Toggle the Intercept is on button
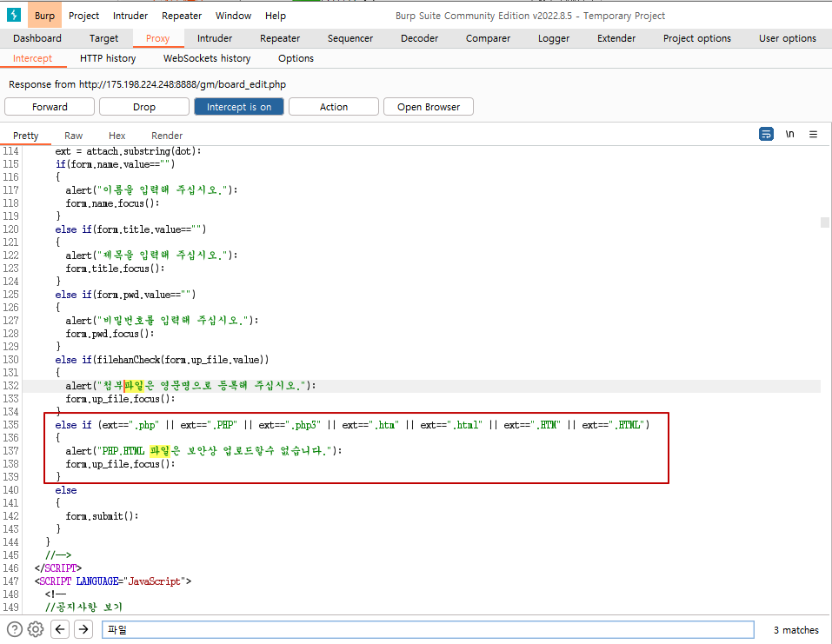This screenshot has width=832, height=644. tap(239, 107)
